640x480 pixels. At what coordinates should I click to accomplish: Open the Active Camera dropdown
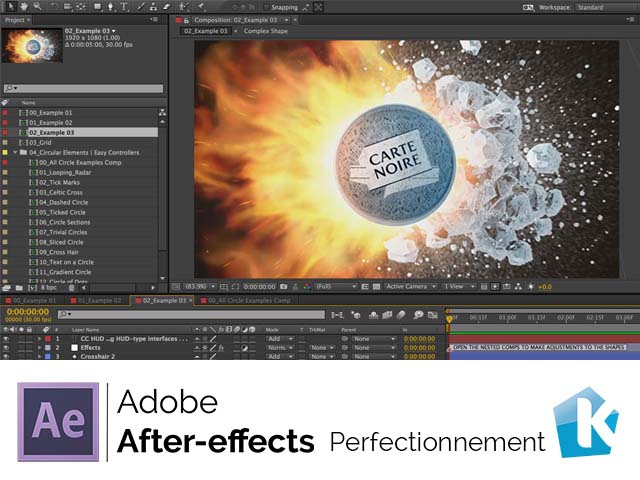click(410, 287)
